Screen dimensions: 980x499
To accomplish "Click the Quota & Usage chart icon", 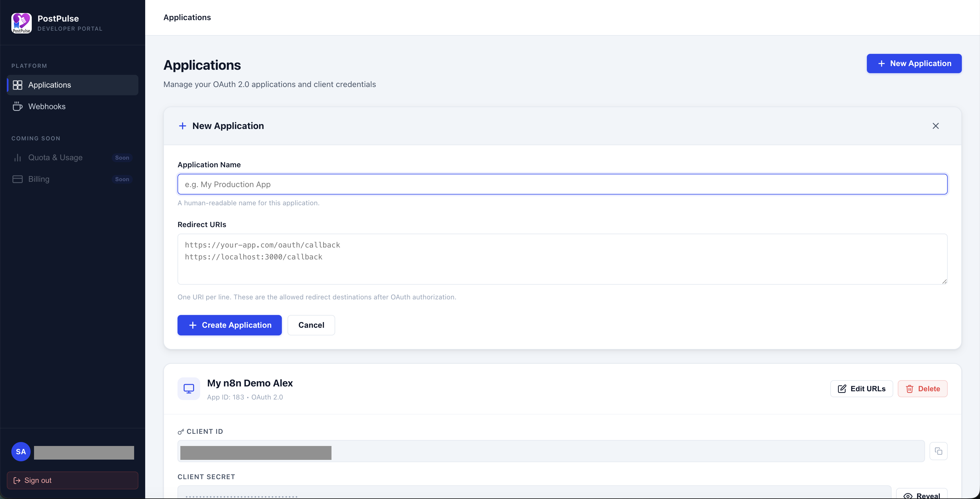I will tap(18, 157).
